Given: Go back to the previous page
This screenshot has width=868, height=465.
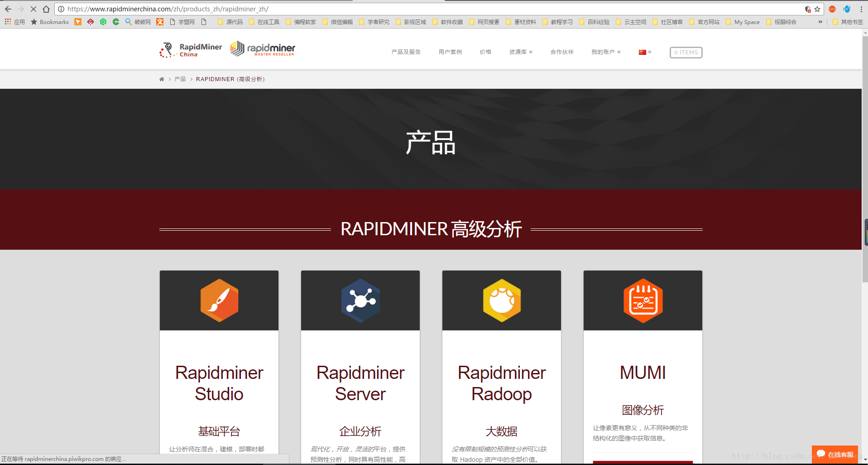Looking at the screenshot, I should coord(8,9).
